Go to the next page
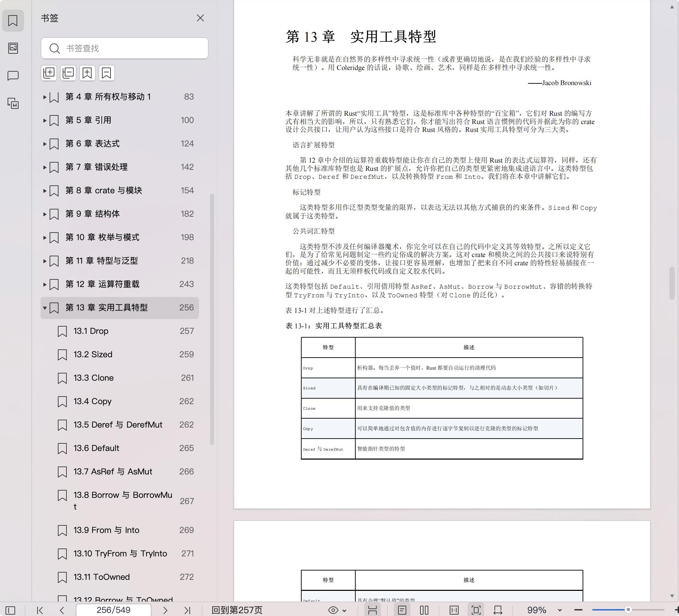 coord(165,610)
